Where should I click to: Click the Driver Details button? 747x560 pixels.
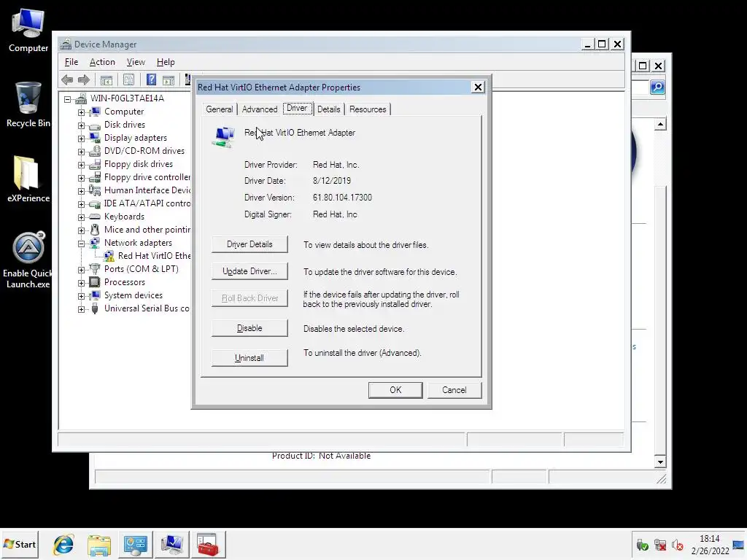[249, 244]
